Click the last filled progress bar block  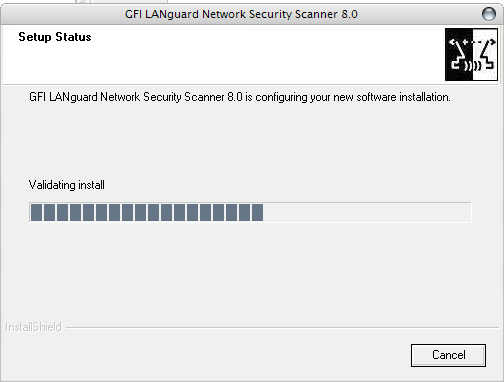[257, 212]
